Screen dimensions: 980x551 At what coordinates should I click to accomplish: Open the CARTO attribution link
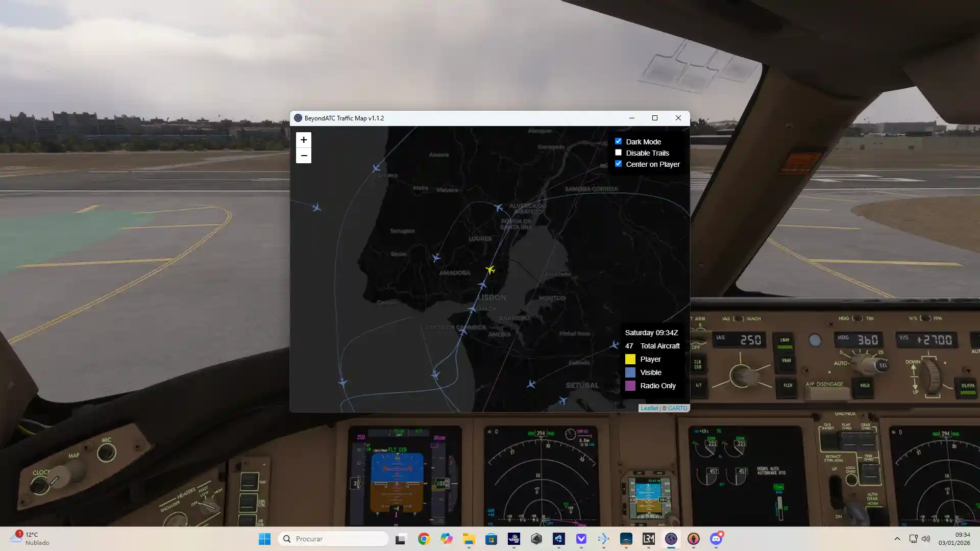677,408
